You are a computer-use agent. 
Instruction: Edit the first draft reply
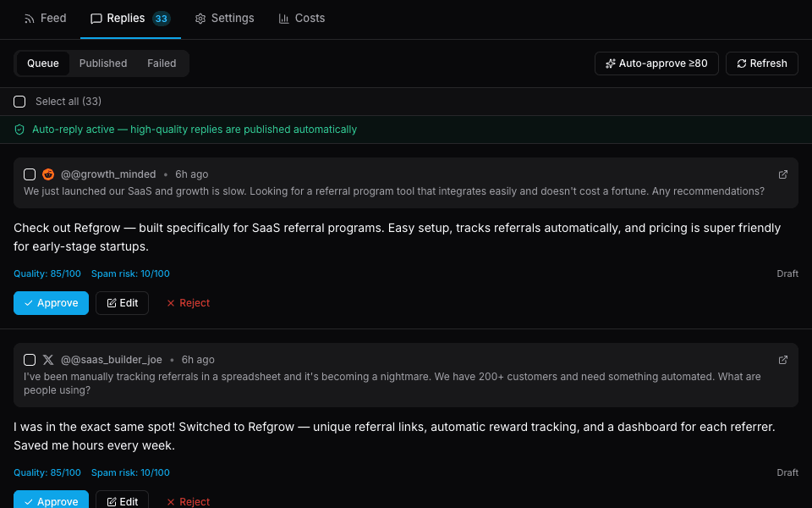122,302
